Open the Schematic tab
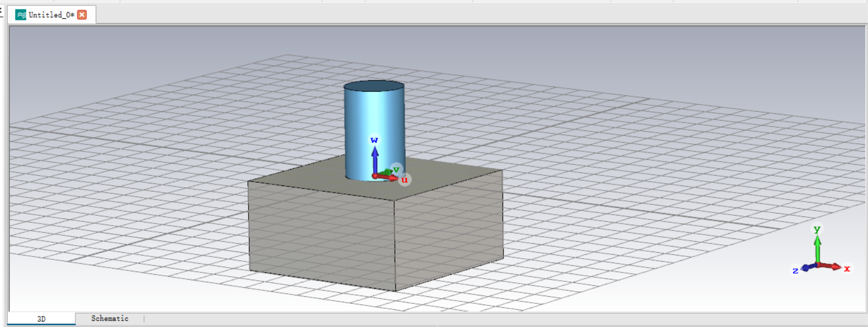This screenshot has width=868, height=327. 109,318
